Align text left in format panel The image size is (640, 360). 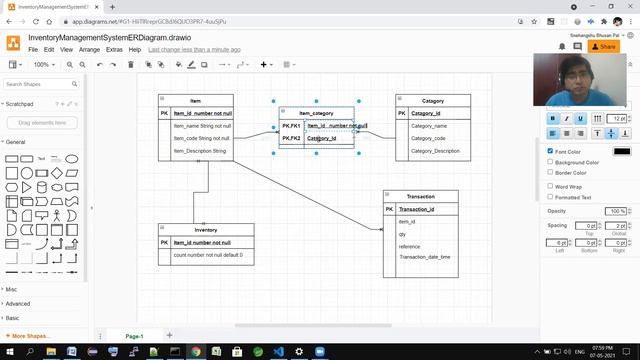[553, 133]
